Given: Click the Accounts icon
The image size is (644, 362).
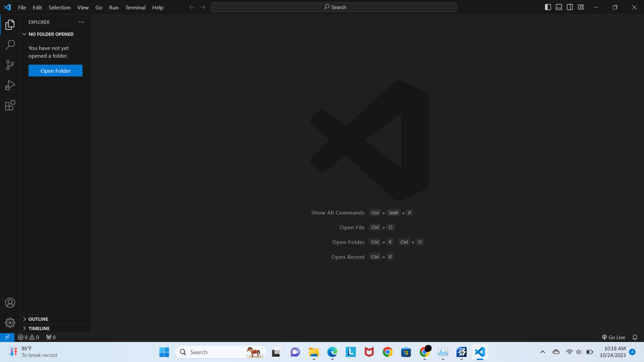Looking at the screenshot, I should point(10,302).
